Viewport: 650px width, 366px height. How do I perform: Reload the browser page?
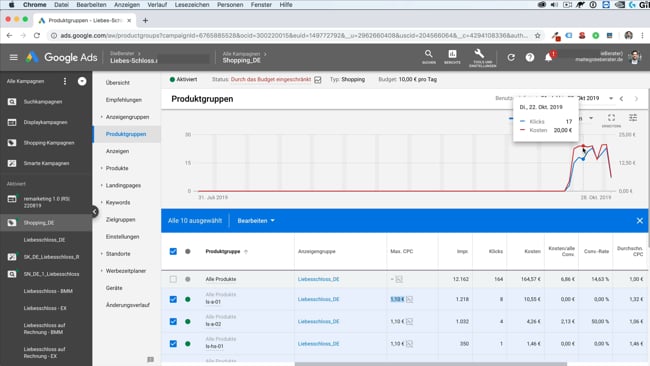[x=37, y=36]
